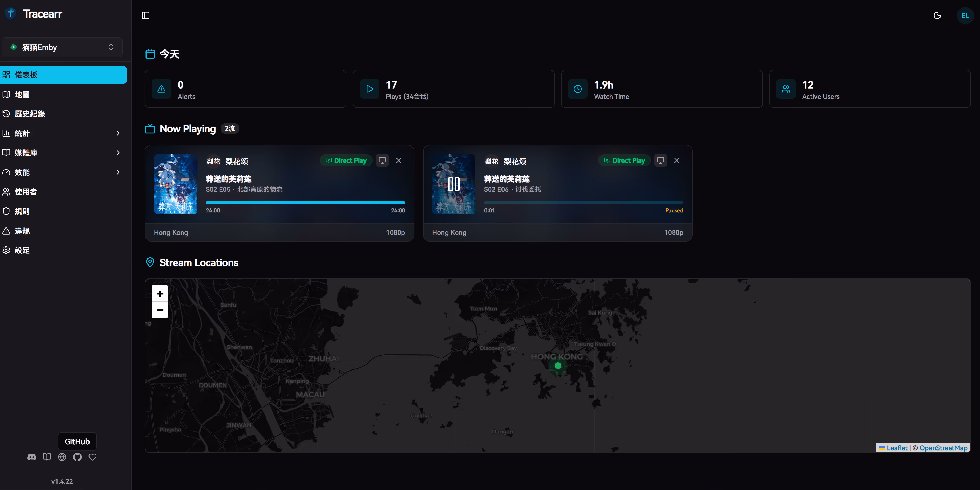980x490 pixels.
Task: Open the website globe icon
Action: (x=62, y=457)
